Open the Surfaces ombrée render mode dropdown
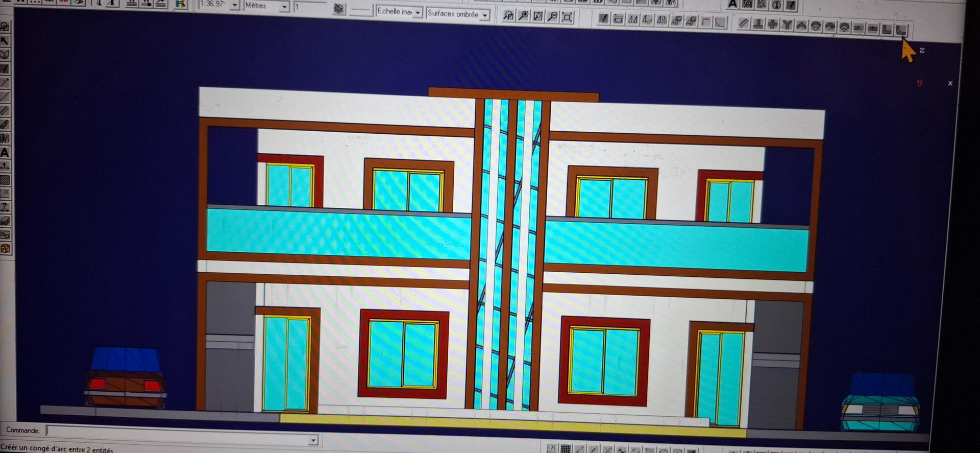This screenshot has height=453, width=980. (x=484, y=15)
